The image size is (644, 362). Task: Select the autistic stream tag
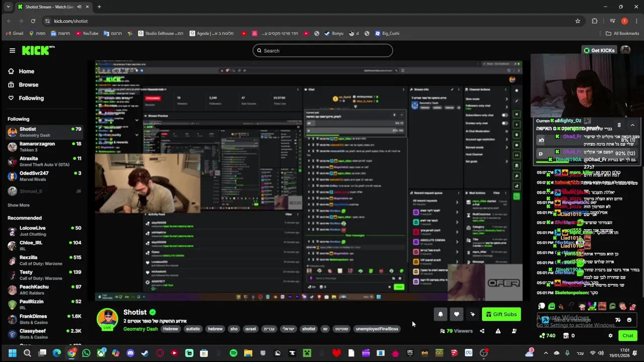tap(193, 329)
